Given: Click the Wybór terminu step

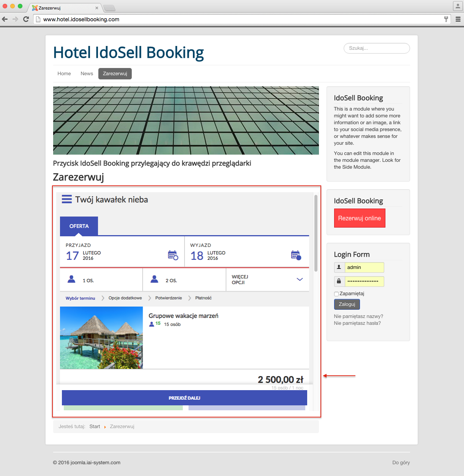Looking at the screenshot, I should point(80,298).
